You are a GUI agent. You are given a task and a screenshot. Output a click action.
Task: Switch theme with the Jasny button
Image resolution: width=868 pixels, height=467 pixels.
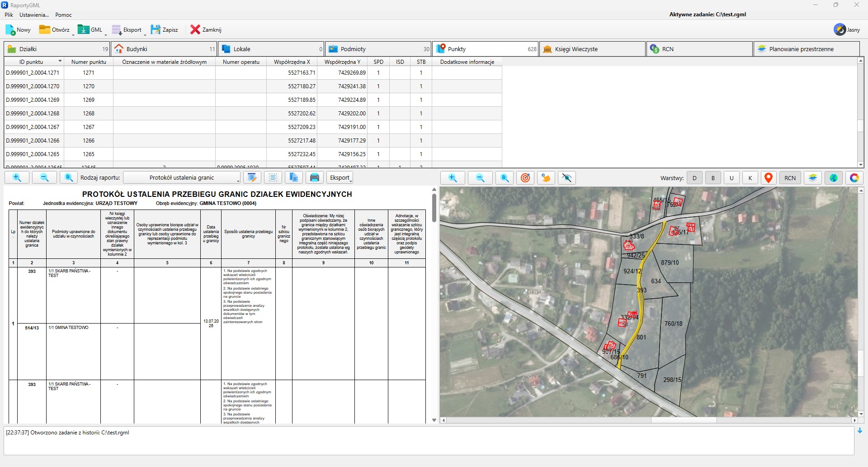tap(847, 30)
